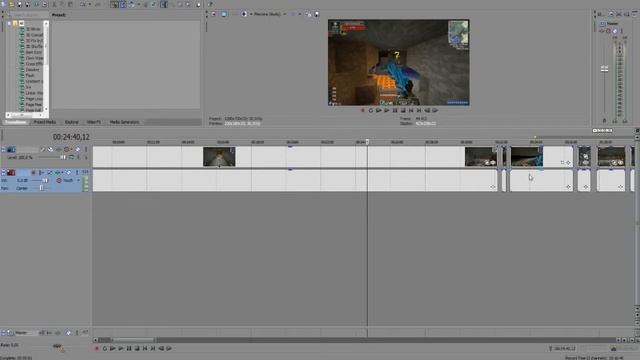Switch to the Transitions tab
This screenshot has height=360, width=640.
click(x=16, y=122)
